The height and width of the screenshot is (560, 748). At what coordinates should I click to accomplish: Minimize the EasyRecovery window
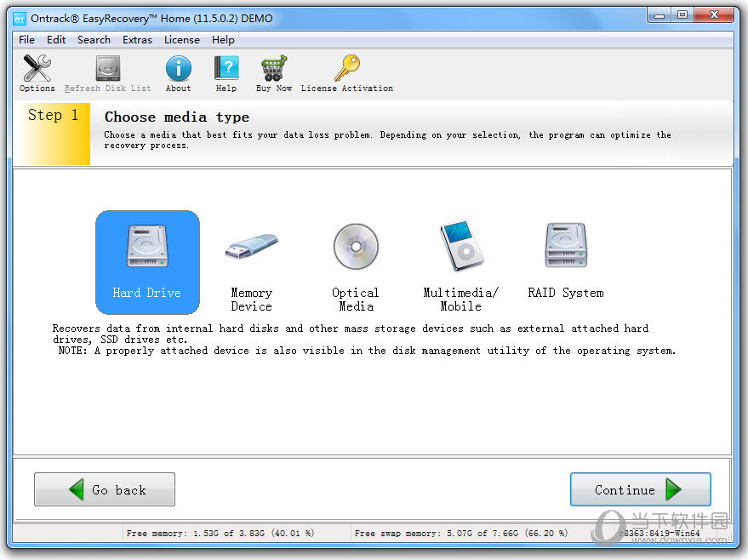[659, 15]
